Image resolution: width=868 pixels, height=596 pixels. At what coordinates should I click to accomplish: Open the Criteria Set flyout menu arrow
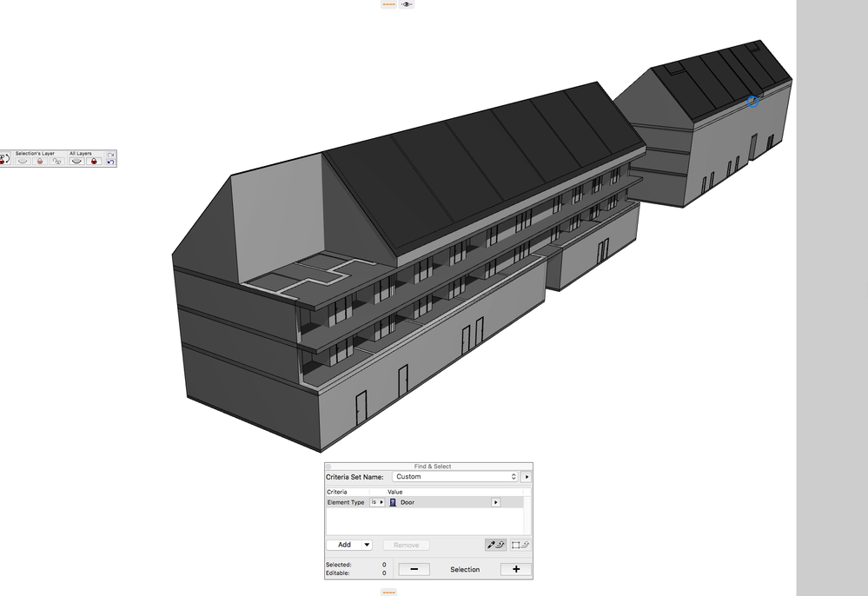click(527, 475)
